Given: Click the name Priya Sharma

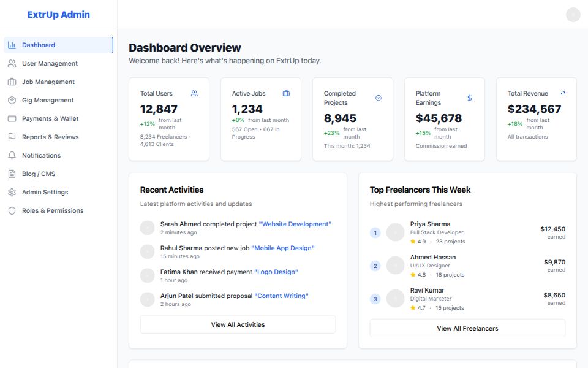Looking at the screenshot, I should (430, 224).
